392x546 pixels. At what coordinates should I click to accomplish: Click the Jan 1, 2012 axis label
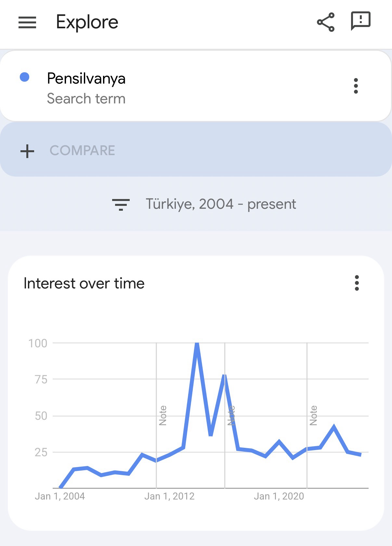(169, 496)
